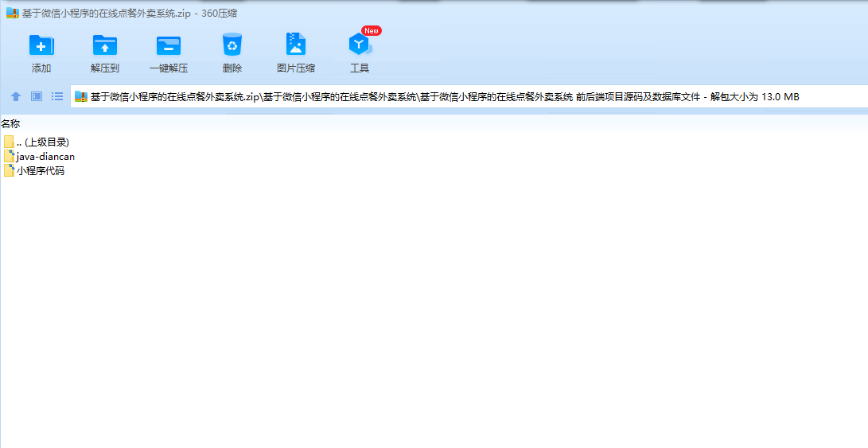Click the java-diancan folder icon

pos(9,156)
